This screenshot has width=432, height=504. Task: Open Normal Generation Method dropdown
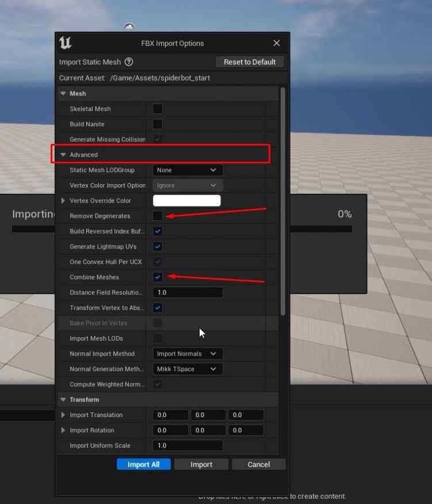188,369
